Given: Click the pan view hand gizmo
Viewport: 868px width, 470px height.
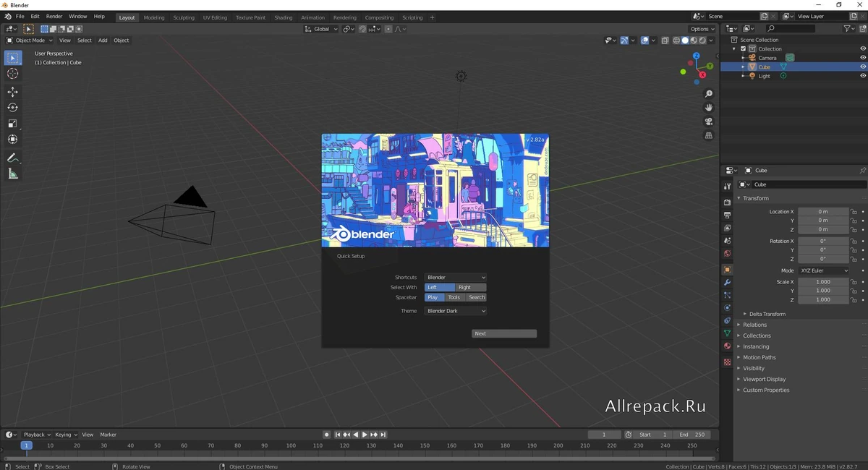Looking at the screenshot, I should tap(709, 108).
